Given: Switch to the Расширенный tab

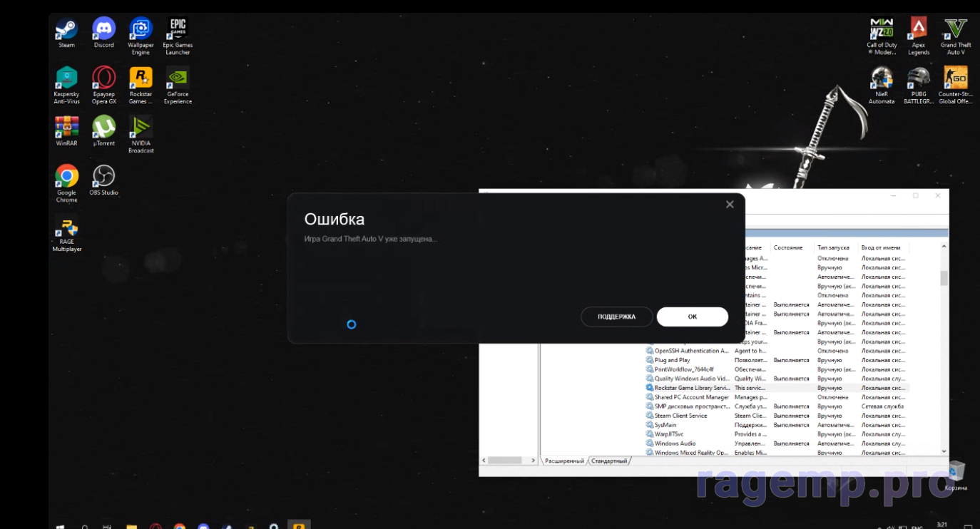Looking at the screenshot, I should click(564, 461).
